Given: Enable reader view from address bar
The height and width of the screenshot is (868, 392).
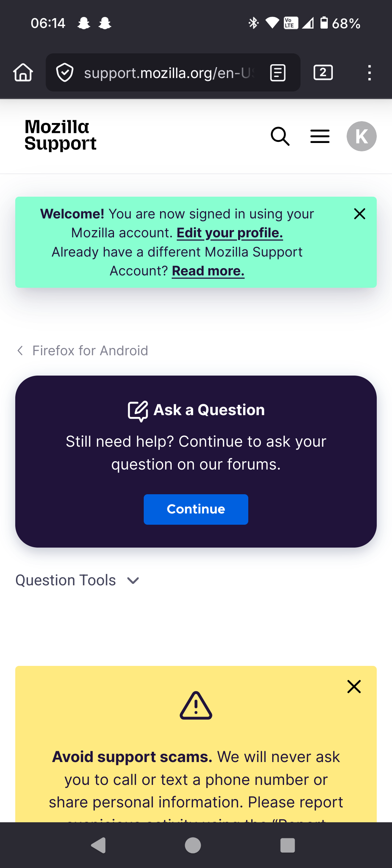Looking at the screenshot, I should click(278, 73).
